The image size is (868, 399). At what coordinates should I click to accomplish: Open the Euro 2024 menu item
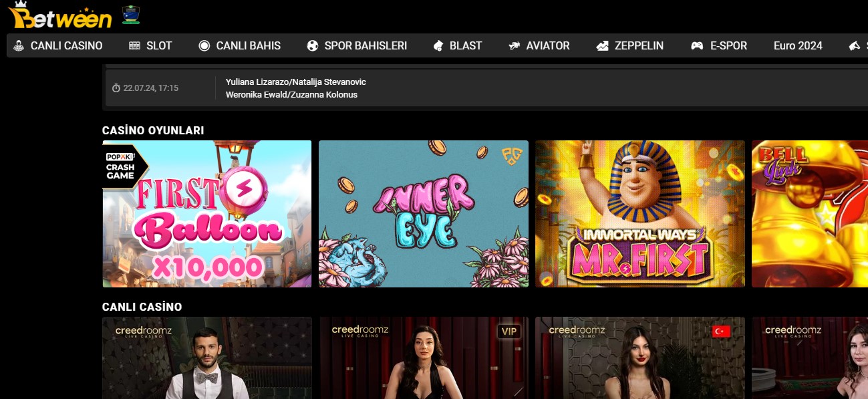[798, 46]
